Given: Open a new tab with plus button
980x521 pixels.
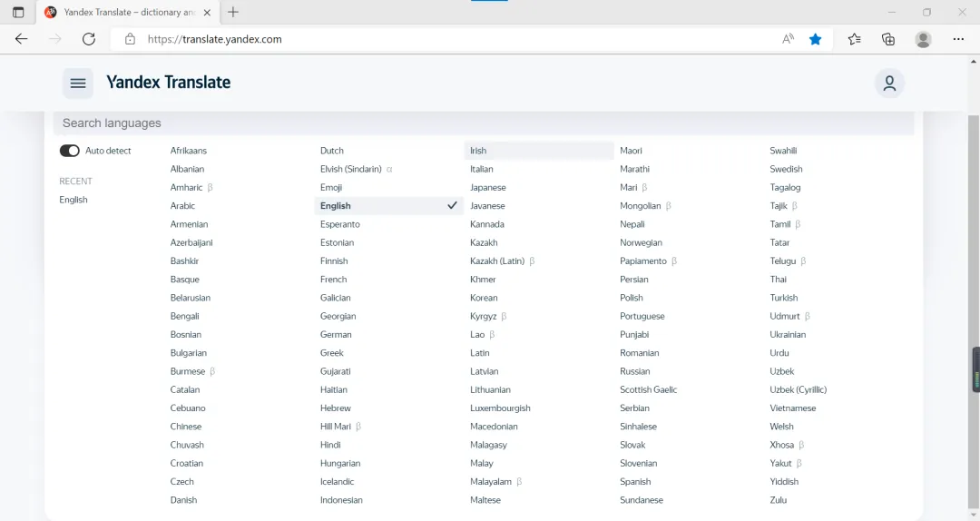Looking at the screenshot, I should [233, 12].
